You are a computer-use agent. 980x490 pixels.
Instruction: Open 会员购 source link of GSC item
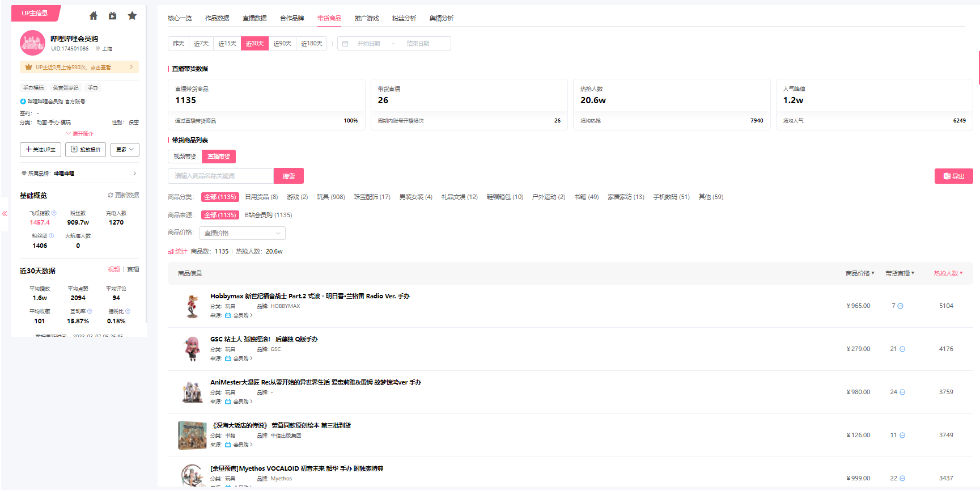click(239, 358)
